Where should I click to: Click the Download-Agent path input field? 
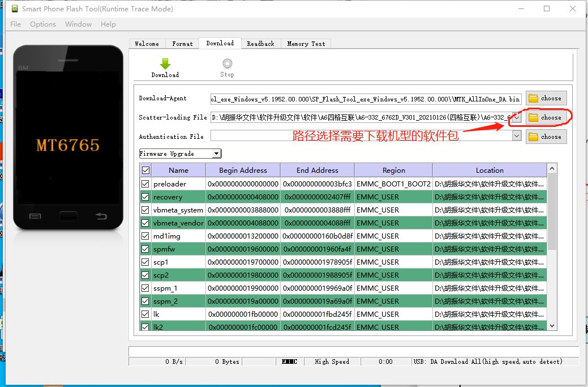pyautogui.click(x=366, y=99)
